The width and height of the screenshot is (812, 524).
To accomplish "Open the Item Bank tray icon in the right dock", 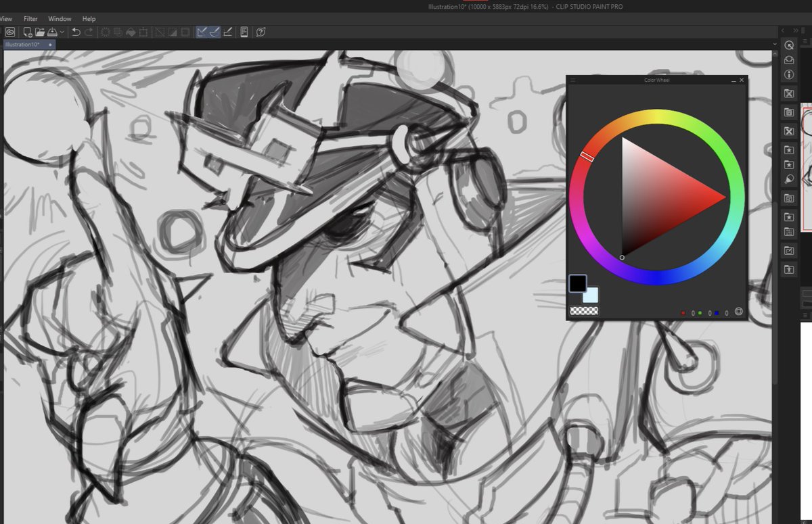I will point(788,59).
